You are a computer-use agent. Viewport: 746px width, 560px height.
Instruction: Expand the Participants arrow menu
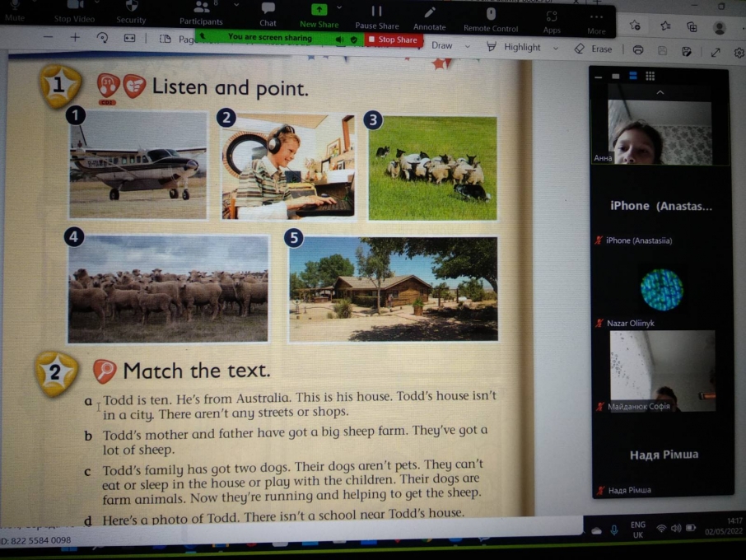coord(236,5)
